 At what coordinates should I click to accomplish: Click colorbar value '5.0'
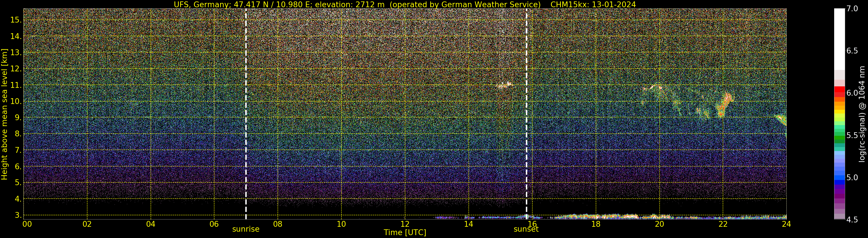pyautogui.click(x=852, y=177)
